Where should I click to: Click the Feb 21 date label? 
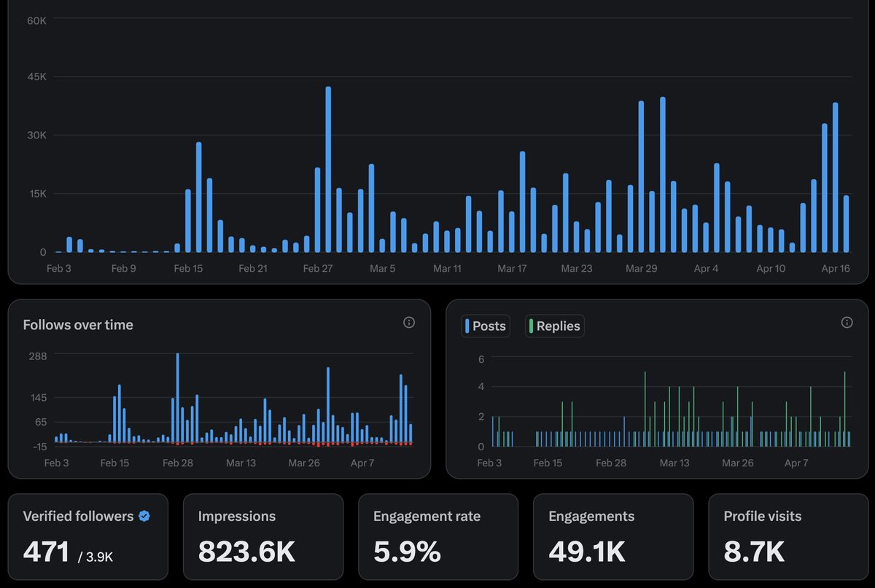[x=253, y=268]
